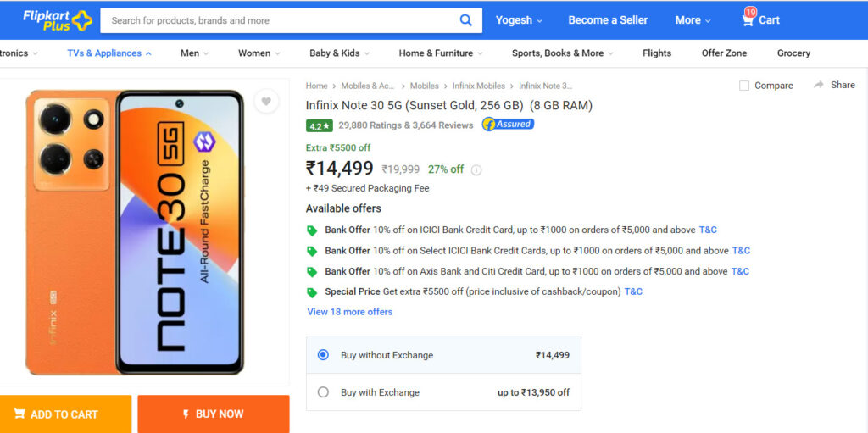Click the Flipkart Plus logo
This screenshot has width=868, height=433.
click(58, 20)
